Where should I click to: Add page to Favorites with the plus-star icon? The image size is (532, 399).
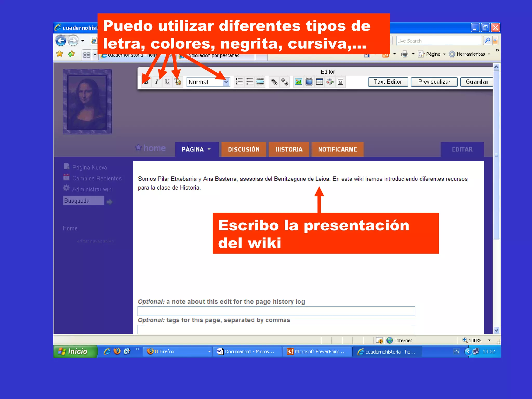(x=71, y=54)
